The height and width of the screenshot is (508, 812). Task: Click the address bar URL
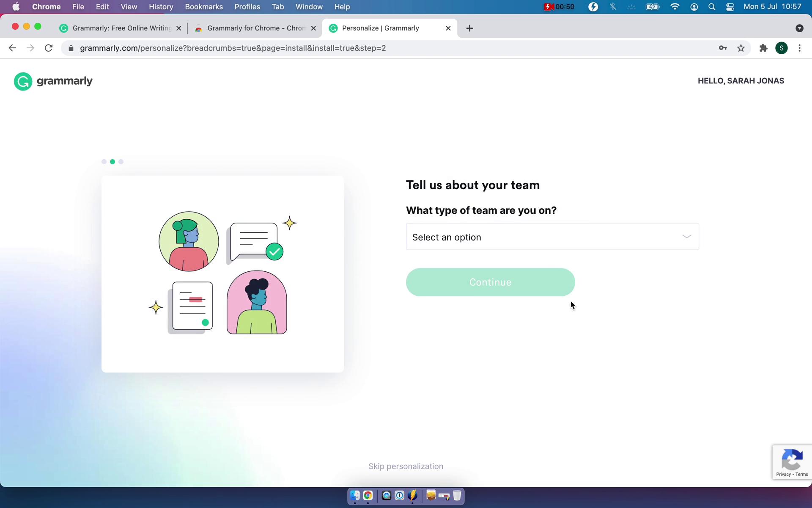click(x=233, y=48)
